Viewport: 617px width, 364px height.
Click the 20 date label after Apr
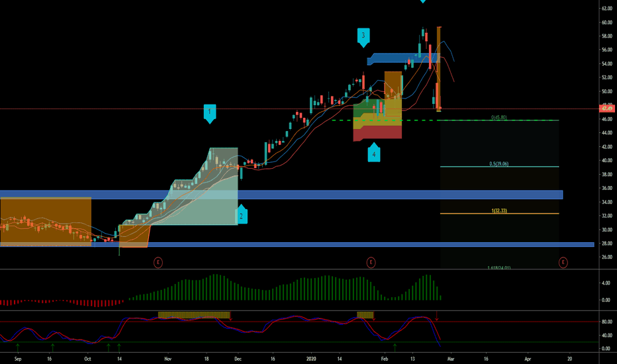[570, 359]
